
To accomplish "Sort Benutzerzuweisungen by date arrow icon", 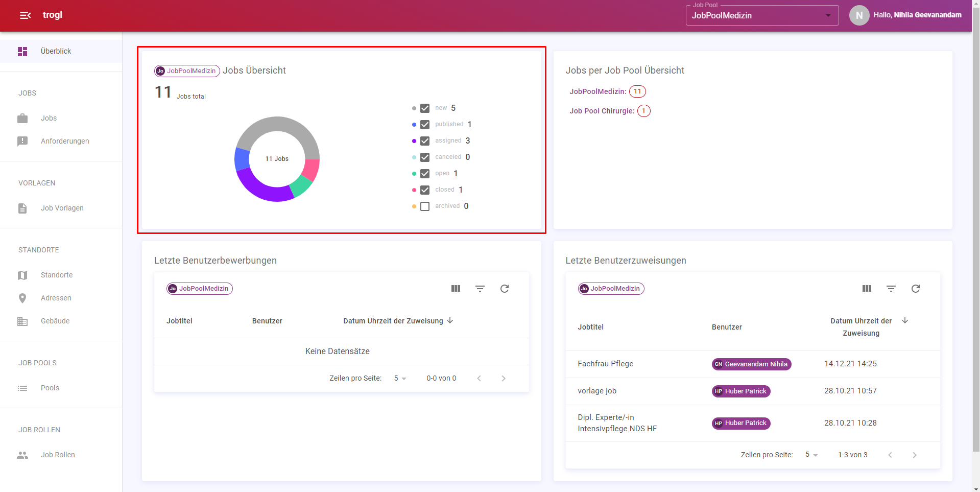I will [905, 320].
